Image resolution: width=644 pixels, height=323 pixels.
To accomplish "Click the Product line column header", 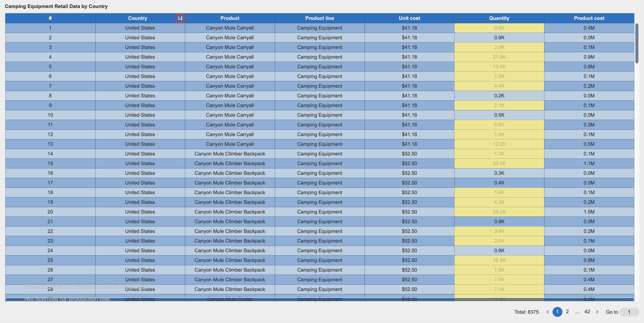I will (320, 18).
